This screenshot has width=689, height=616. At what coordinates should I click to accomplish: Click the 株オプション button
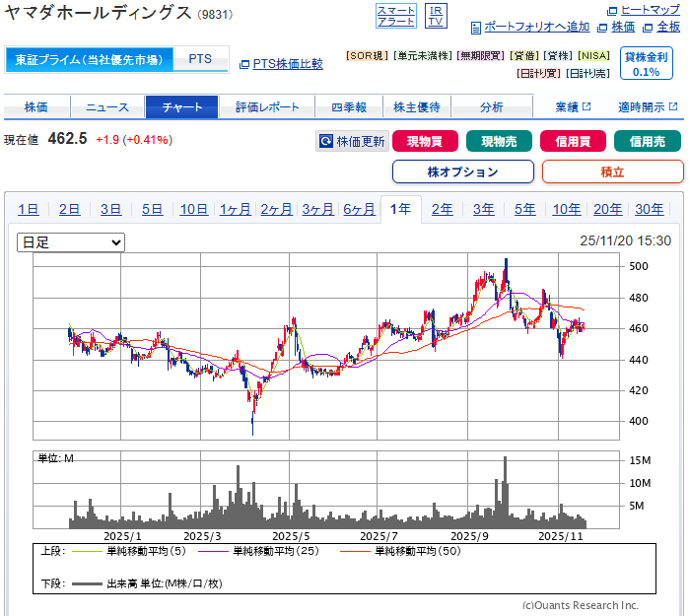[463, 171]
